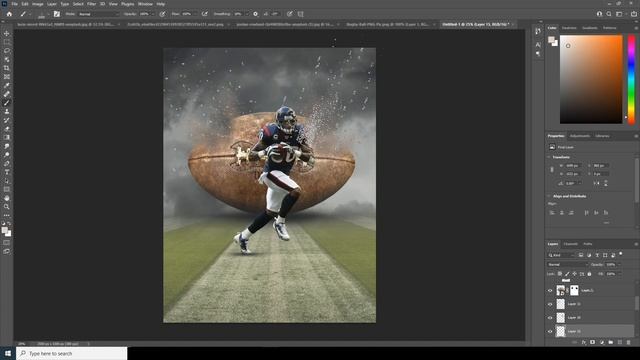Select the Rectangular Marquee tool
Screen dimensions: 640x360
coord(7,42)
